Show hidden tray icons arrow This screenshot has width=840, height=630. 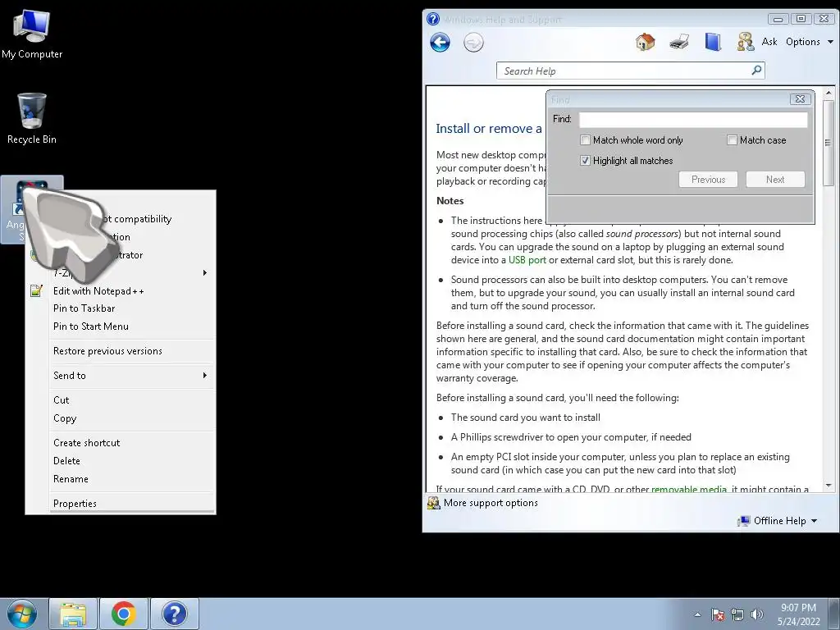(697, 614)
